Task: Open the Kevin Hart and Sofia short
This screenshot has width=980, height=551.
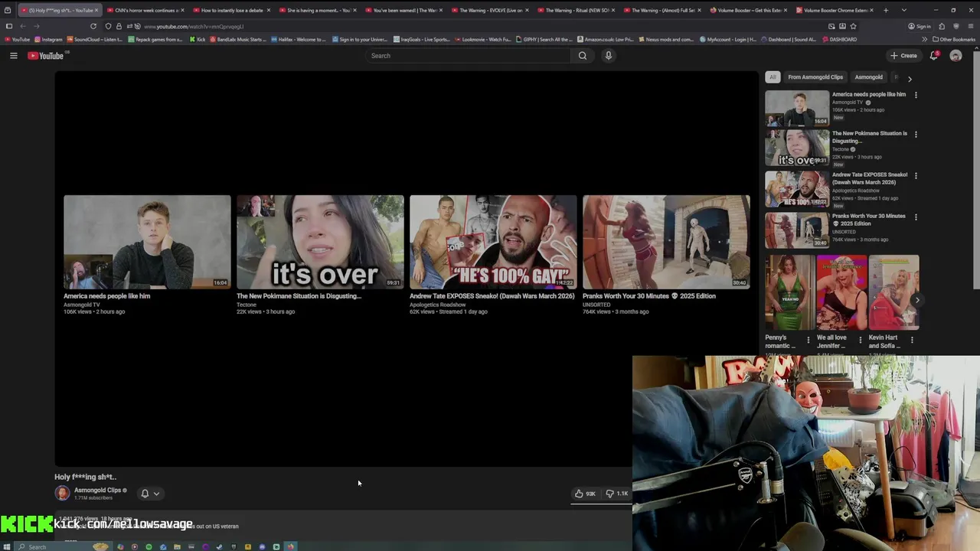Action: pyautogui.click(x=893, y=292)
